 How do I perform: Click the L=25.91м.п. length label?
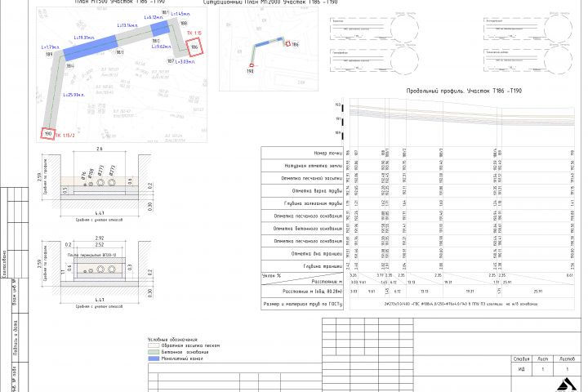pos(73,95)
